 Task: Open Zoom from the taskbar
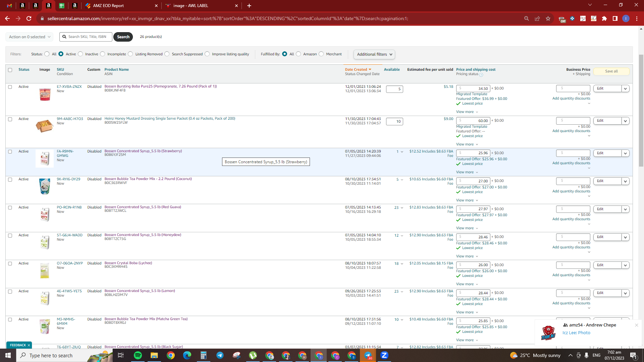(x=384, y=355)
